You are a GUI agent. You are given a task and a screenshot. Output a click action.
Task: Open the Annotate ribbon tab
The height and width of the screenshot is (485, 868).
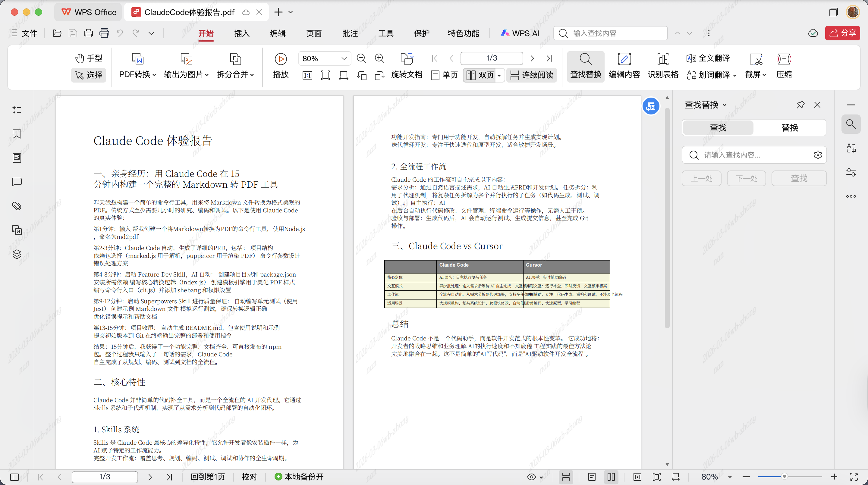click(x=350, y=33)
